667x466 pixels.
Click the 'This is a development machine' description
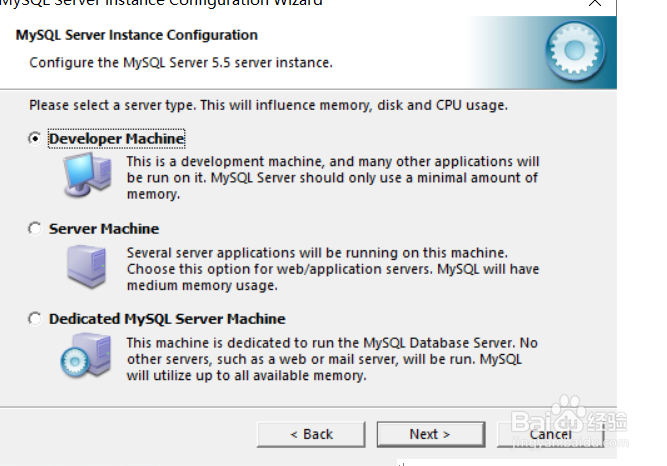point(333,177)
